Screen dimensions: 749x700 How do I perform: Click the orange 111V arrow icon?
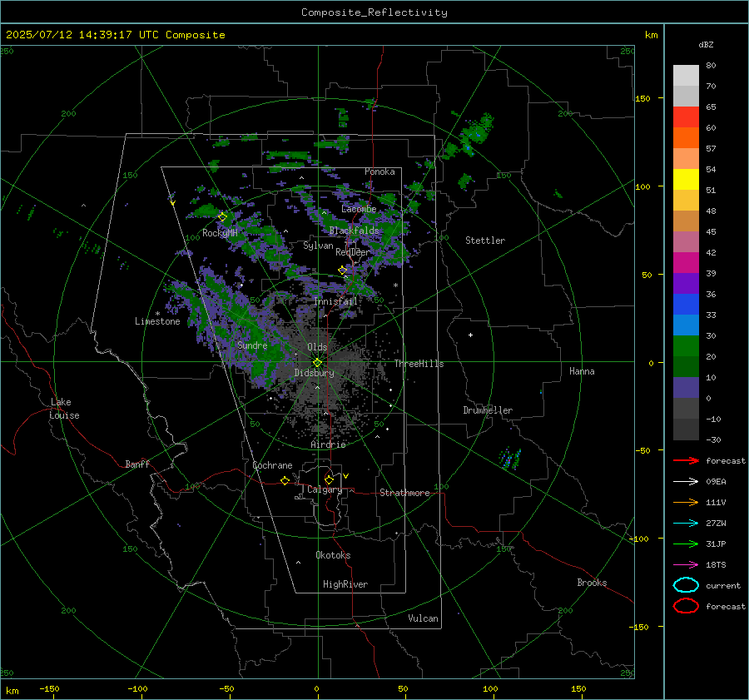click(686, 502)
